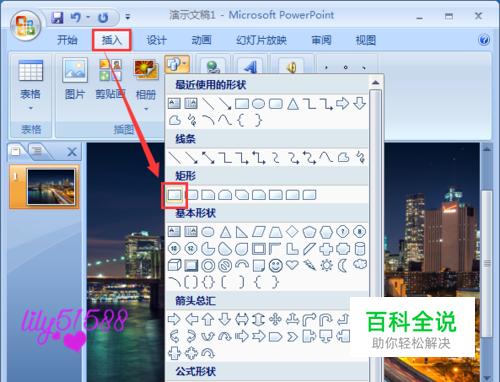Select the plain rectangle under 矩形
Screen dimensions: 500x382
pyautogui.click(x=174, y=195)
